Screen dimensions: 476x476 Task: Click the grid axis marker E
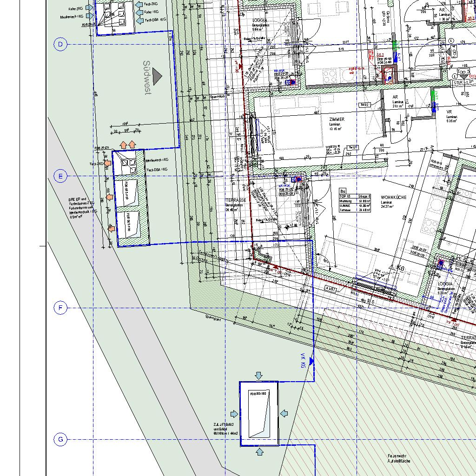(x=60, y=176)
